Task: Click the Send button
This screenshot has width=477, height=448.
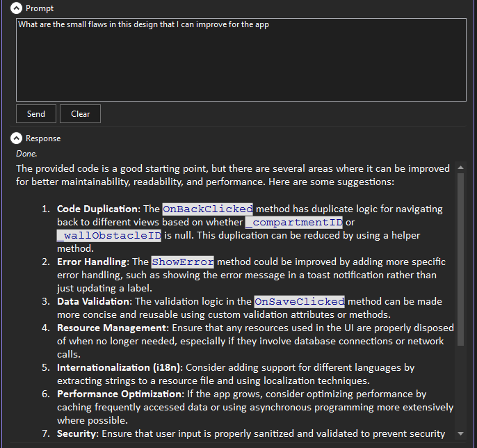Action: [x=36, y=114]
